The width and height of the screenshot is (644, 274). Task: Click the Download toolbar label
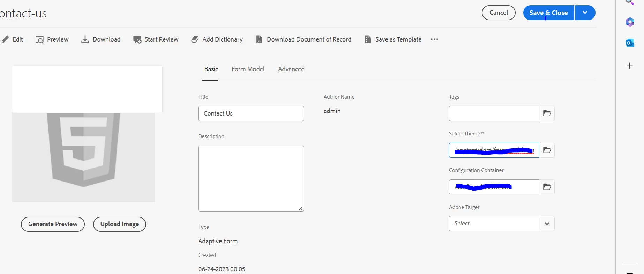(x=106, y=39)
